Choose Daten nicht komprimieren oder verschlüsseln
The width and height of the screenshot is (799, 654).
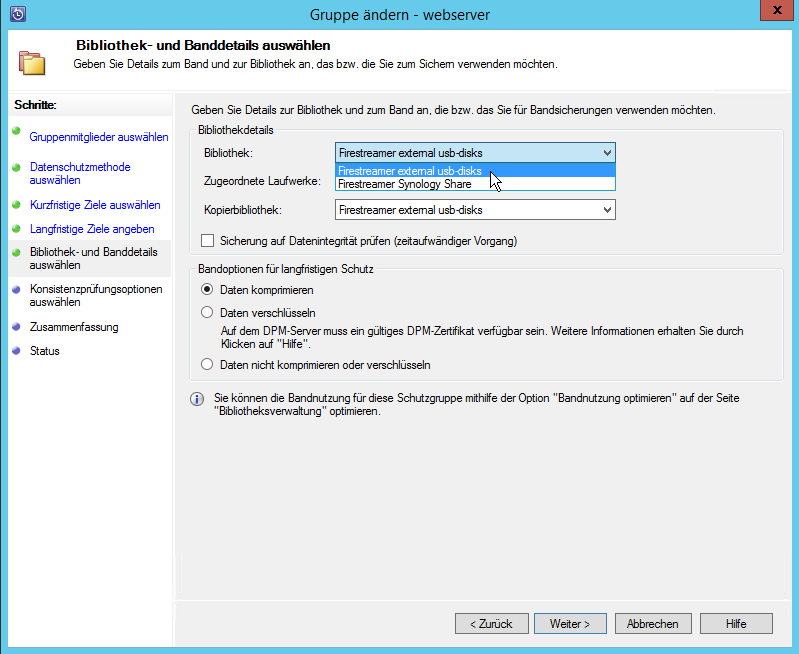(208, 365)
